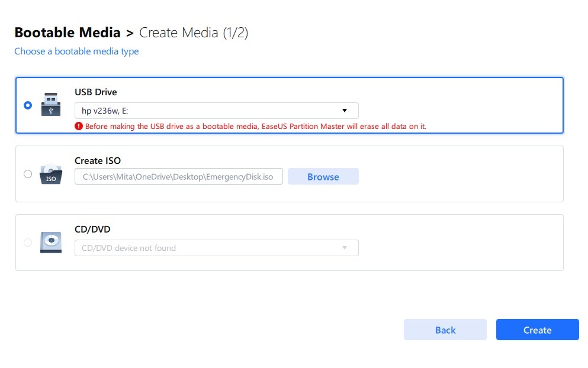Select the USB Drive radio button
This screenshot has height=368, width=588.
(x=27, y=105)
